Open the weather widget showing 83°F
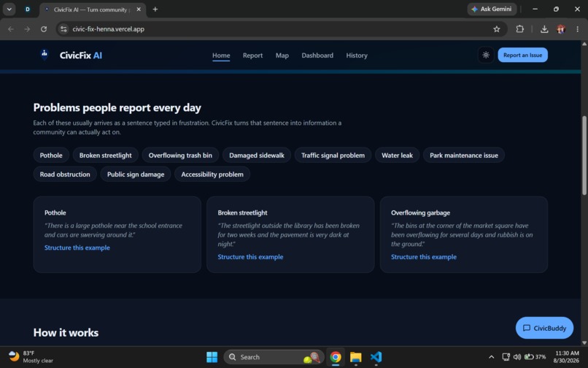This screenshot has height=368, width=588. 31,357
